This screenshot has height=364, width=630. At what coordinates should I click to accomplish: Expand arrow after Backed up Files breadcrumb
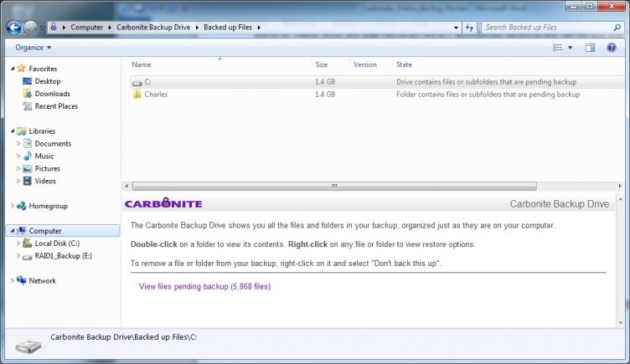pos(259,28)
